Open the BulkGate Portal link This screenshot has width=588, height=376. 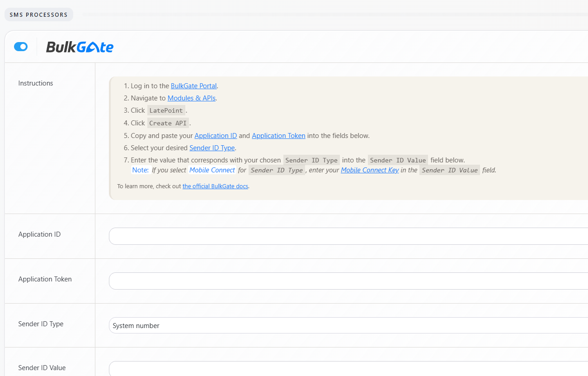click(193, 86)
